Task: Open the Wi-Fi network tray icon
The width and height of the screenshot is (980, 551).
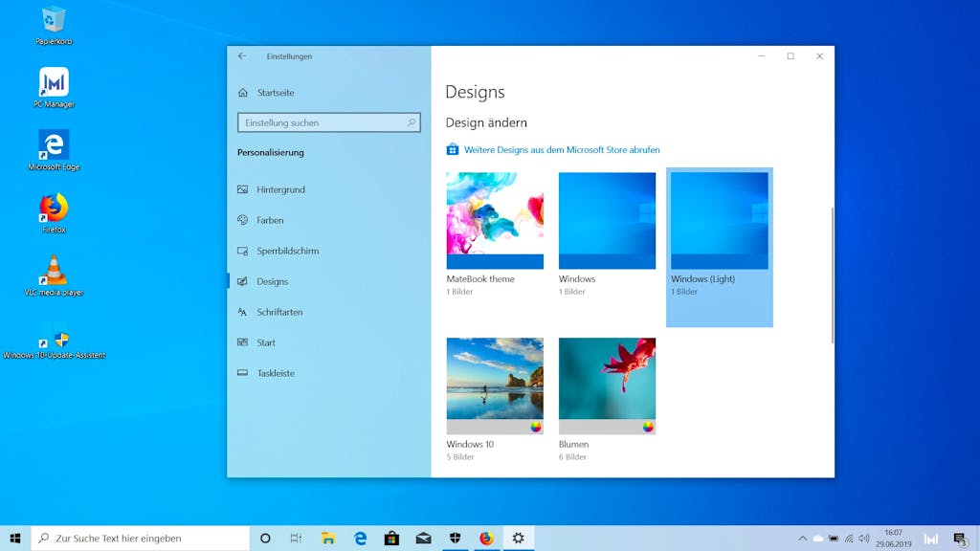Action: 849,539
